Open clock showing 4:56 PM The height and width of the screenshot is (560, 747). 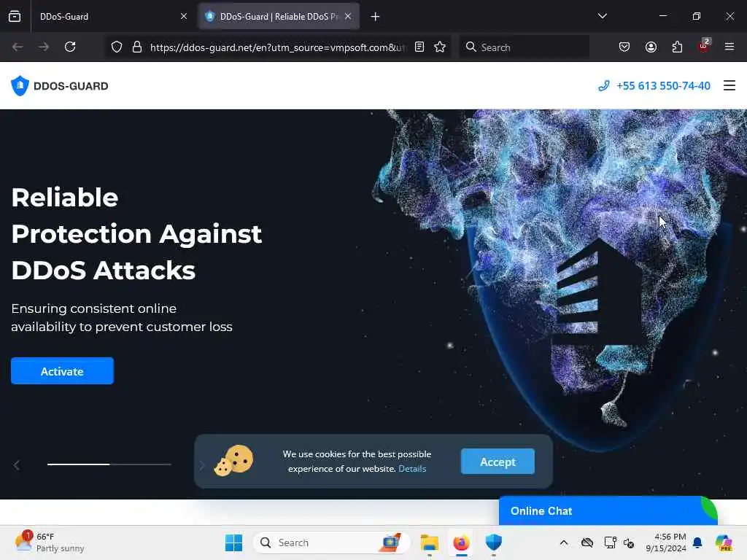666,542
